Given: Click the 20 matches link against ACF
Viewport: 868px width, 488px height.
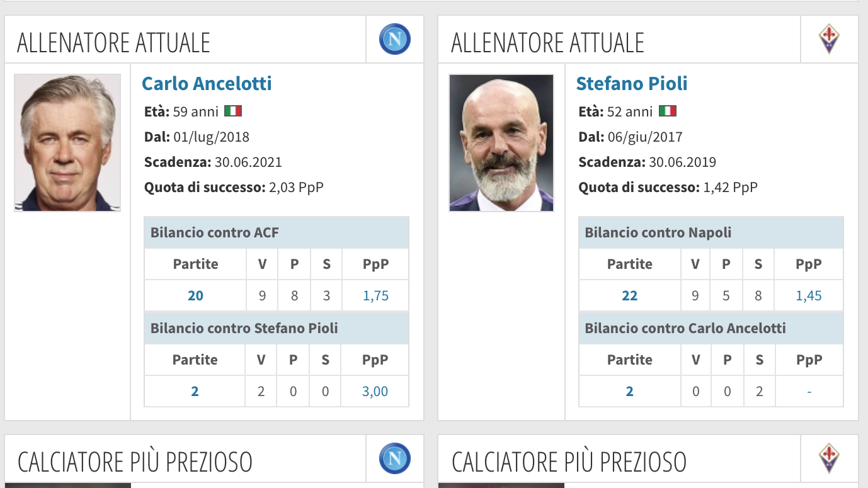Looking at the screenshot, I should coord(195,296).
